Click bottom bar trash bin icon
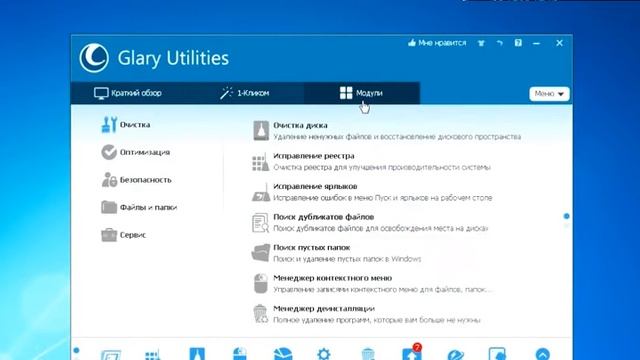This screenshot has width=640, height=360. tap(368, 354)
